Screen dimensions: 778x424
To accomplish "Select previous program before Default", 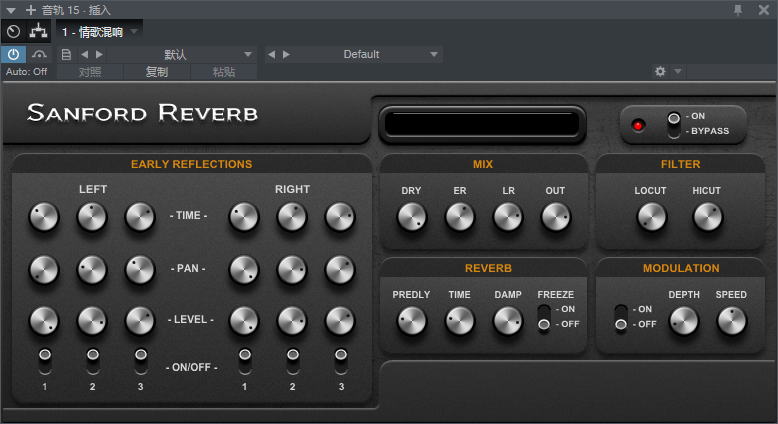I will pos(271,55).
